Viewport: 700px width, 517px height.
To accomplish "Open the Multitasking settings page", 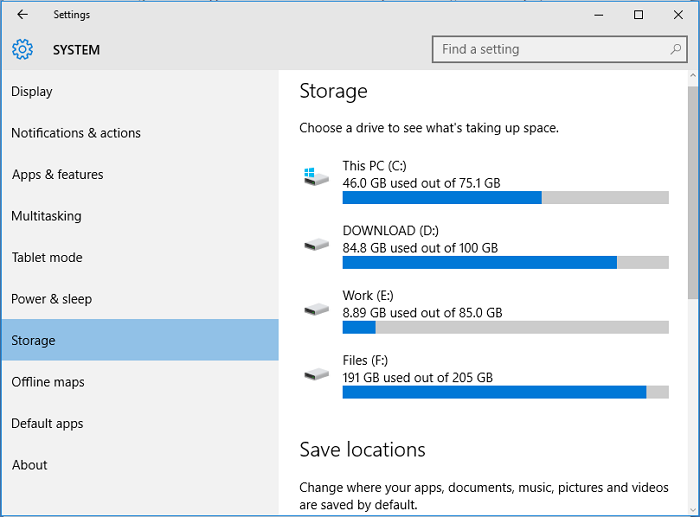I will tap(46, 216).
